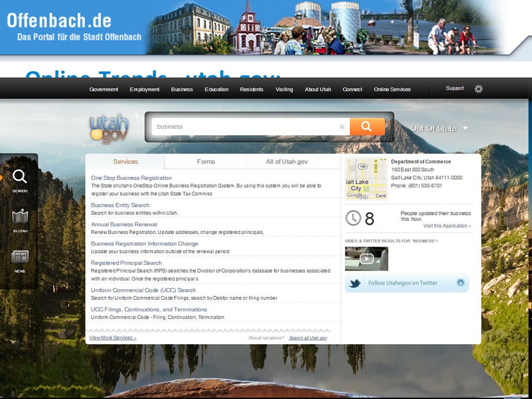Open the Residents menu
This screenshot has height=399, width=532.
251,89
